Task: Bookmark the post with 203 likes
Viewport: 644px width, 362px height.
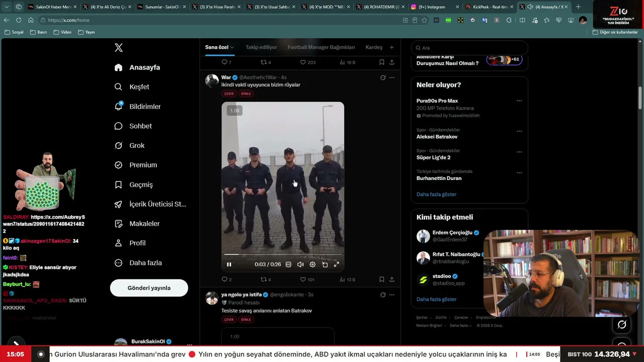Action: 382,62
